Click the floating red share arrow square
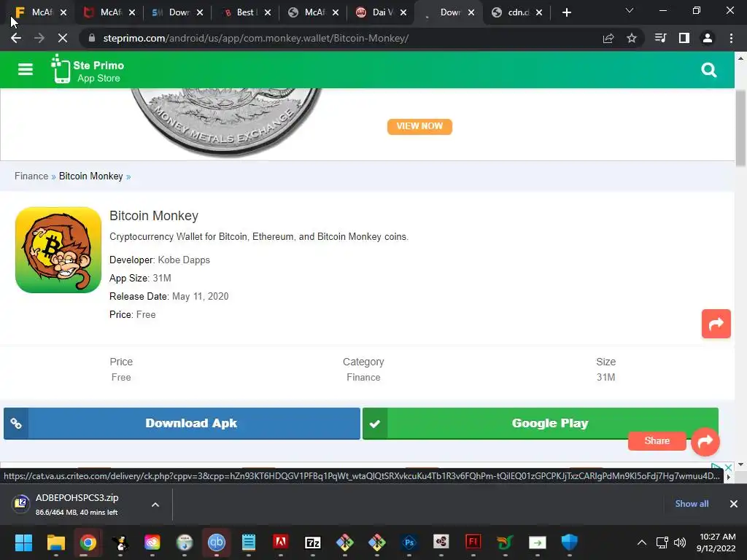Image resolution: width=747 pixels, height=560 pixels. click(716, 324)
